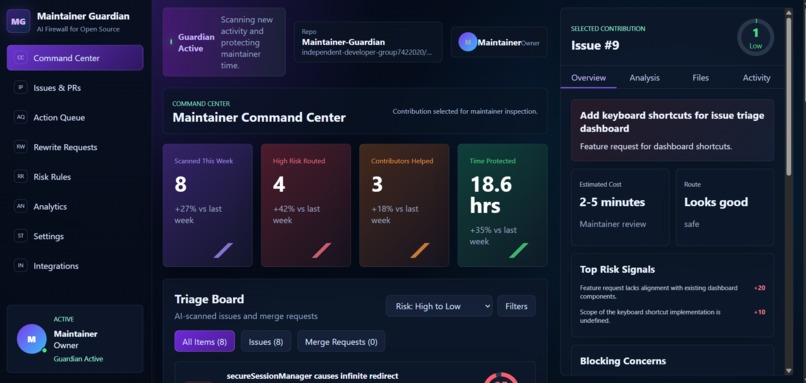Switch to the Files tab
Screen dimensions: 806x383
click(x=700, y=78)
